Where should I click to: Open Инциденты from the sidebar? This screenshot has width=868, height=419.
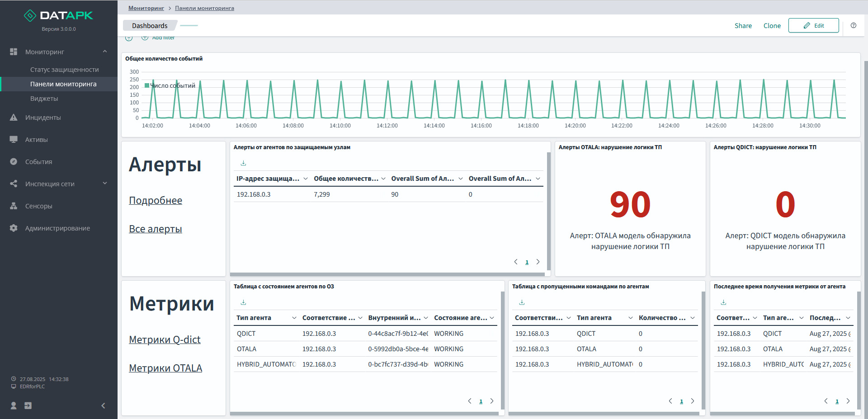(x=43, y=118)
